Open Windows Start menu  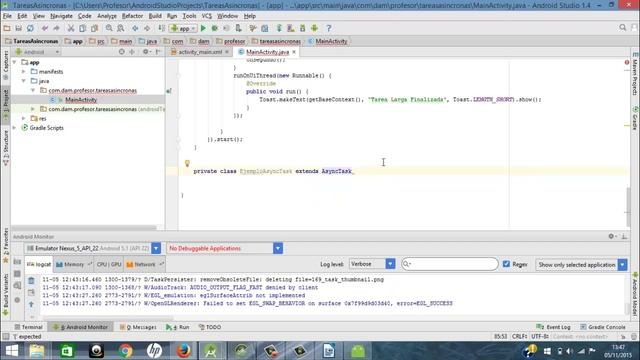(x=11, y=351)
